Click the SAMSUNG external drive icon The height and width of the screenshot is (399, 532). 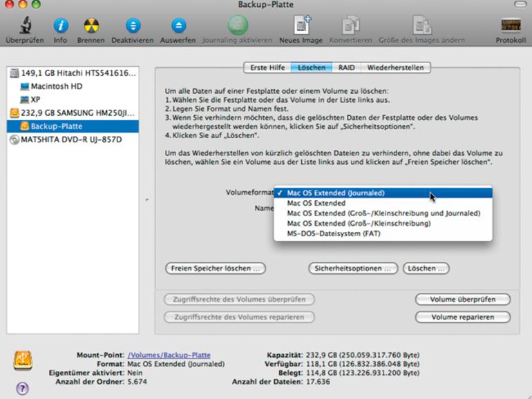tap(15, 113)
